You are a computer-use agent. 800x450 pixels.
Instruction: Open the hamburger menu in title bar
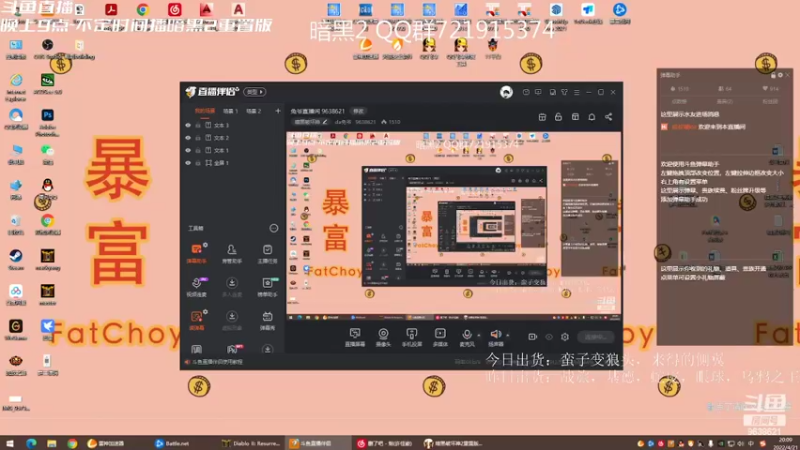click(577, 92)
